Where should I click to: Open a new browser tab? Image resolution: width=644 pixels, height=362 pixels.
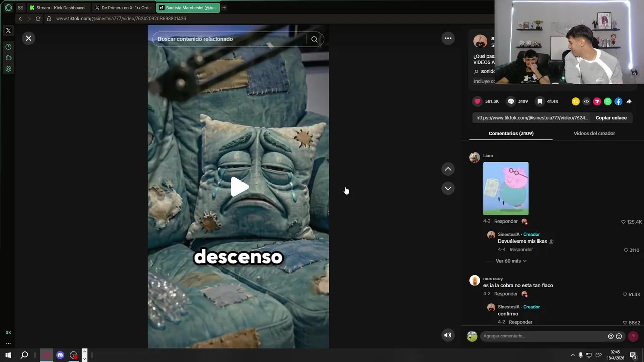(224, 8)
